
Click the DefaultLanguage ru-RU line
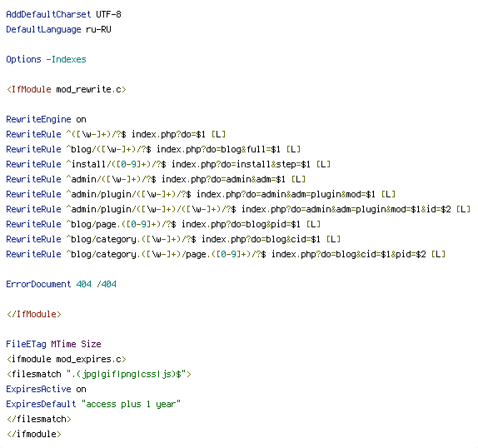pos(58,30)
